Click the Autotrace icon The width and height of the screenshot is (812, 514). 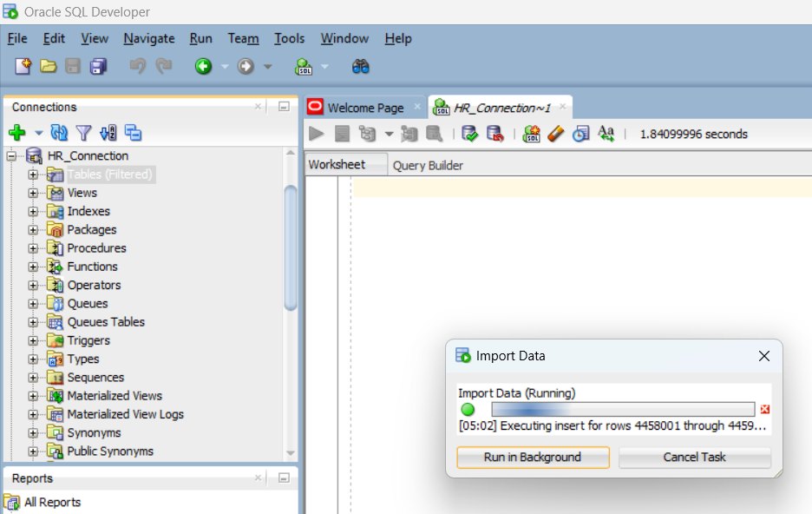click(x=409, y=134)
